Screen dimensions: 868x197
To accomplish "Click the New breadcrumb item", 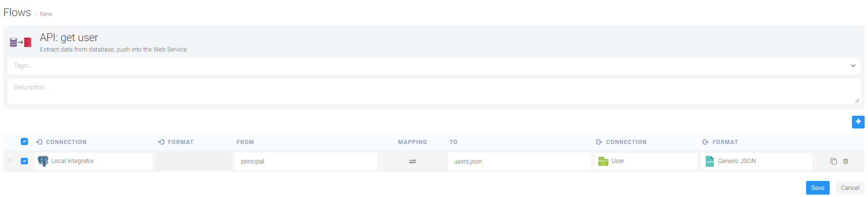I will click(46, 14).
